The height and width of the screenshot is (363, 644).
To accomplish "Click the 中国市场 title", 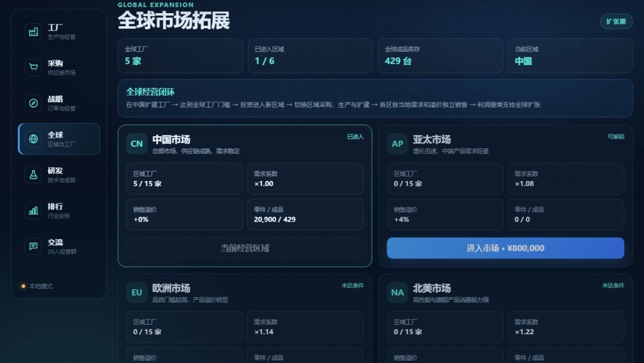I will click(x=171, y=140).
